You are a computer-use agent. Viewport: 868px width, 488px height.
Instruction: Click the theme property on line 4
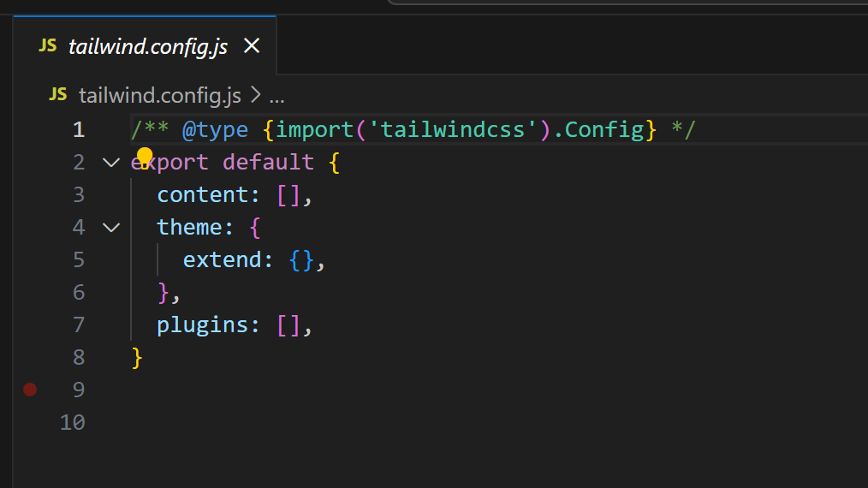coord(189,227)
